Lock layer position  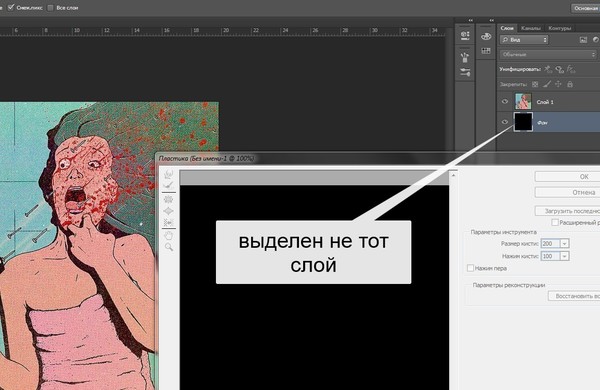tap(558, 84)
